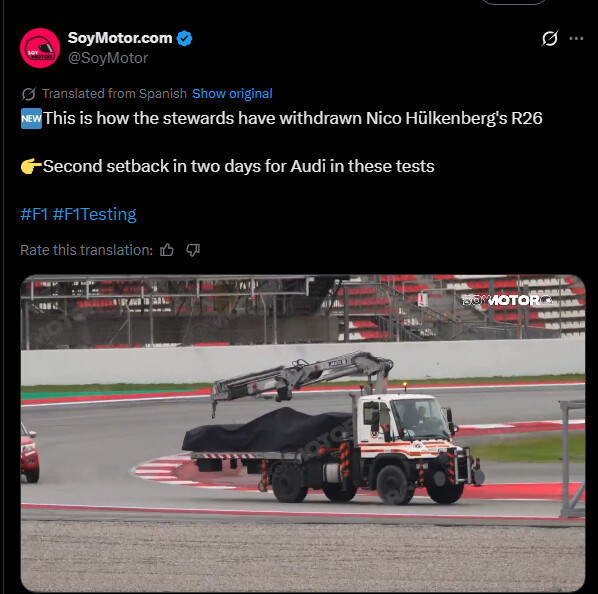Show original Spanish post text
The image size is (598, 594).
coord(232,93)
